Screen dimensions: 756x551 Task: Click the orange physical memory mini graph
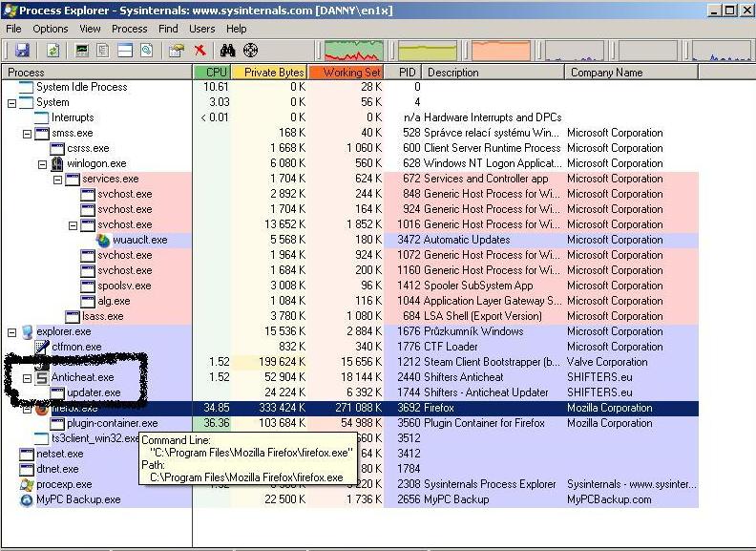pos(501,51)
